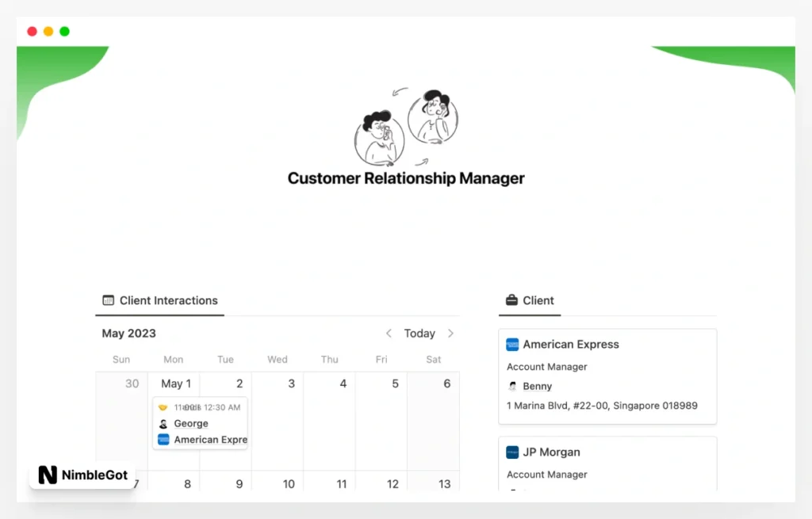Open the Benny account manager link
This screenshot has height=519, width=812.
[x=537, y=386]
